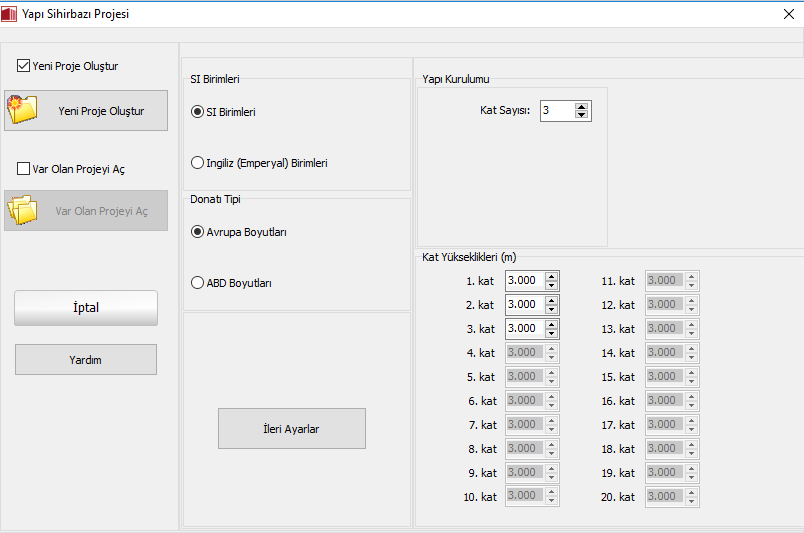Click the Kat Sayısı input field
This screenshot has height=533, width=804.
click(x=556, y=111)
